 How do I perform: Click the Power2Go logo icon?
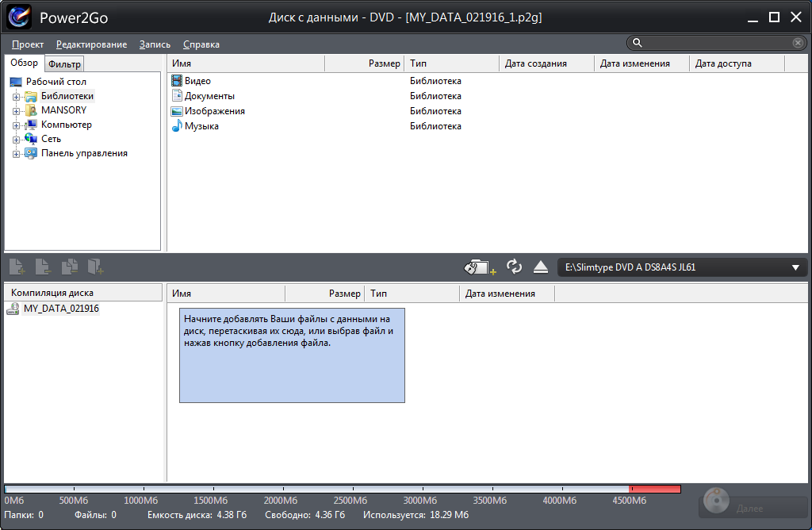point(18,16)
